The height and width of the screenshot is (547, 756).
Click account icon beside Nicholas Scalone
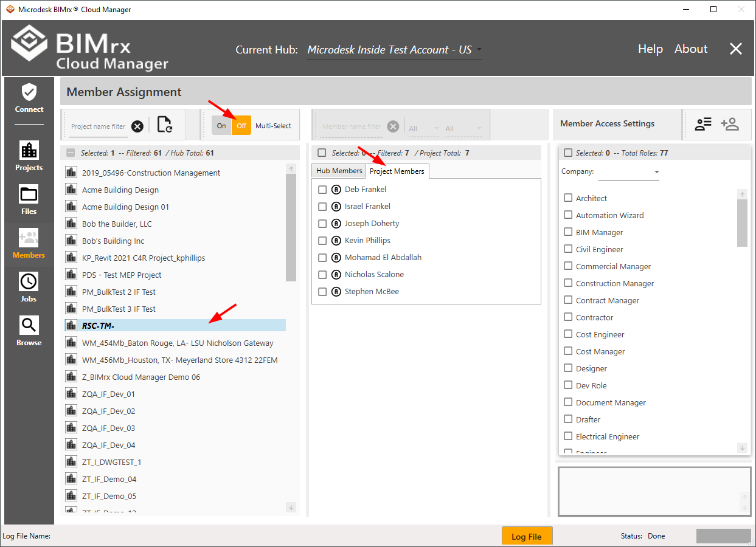point(336,275)
